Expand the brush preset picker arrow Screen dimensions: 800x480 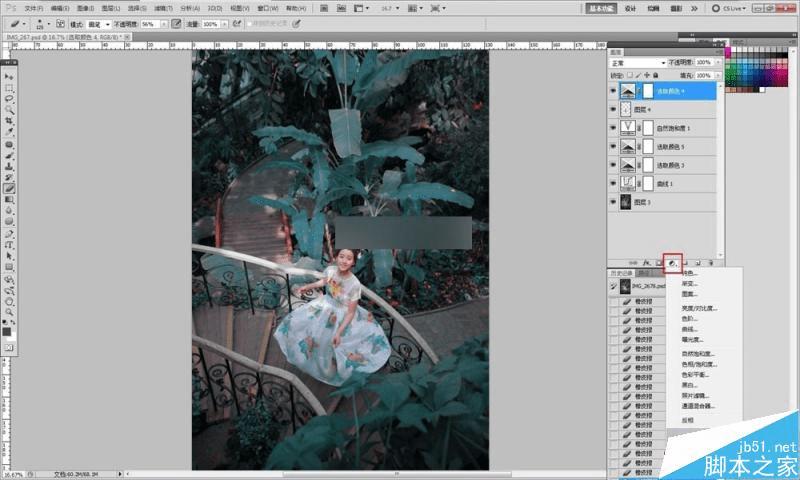[47, 22]
